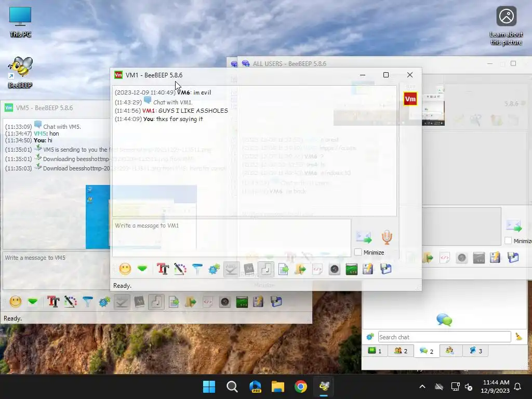This screenshot has width=532, height=399.
Task: Switch to green home tab labeled 1
Action: pos(375,351)
